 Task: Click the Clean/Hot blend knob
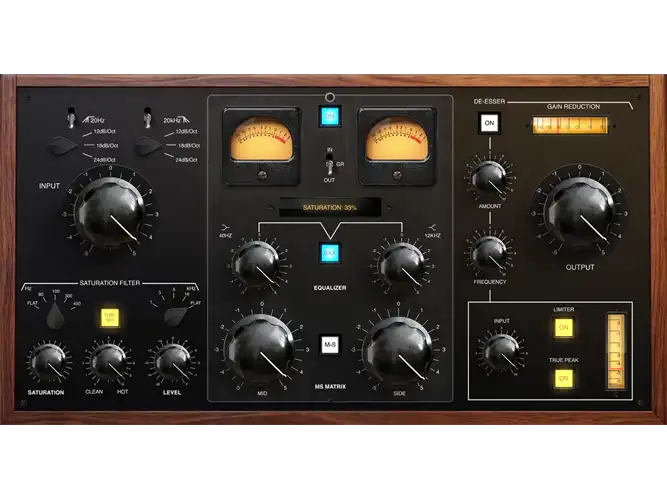[x=108, y=362]
